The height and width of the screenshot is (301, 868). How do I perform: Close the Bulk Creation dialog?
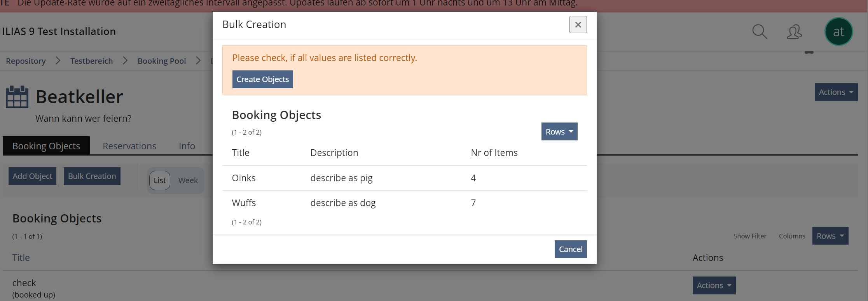click(578, 24)
